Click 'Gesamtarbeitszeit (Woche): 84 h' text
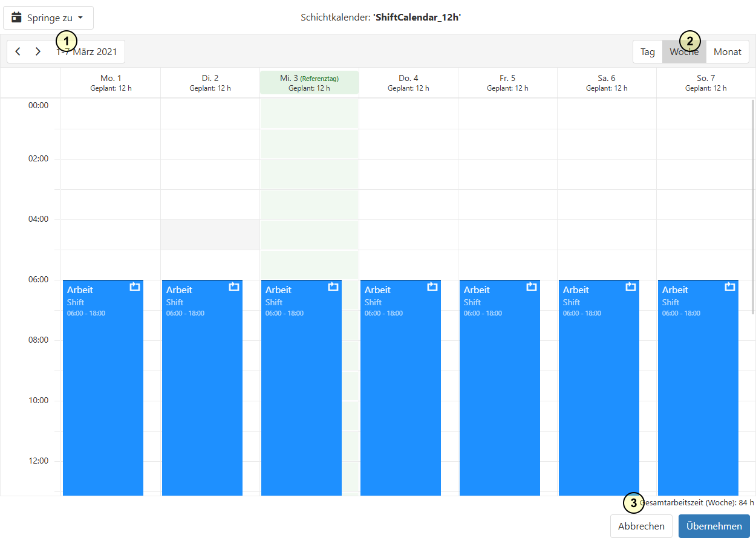 pos(697,503)
